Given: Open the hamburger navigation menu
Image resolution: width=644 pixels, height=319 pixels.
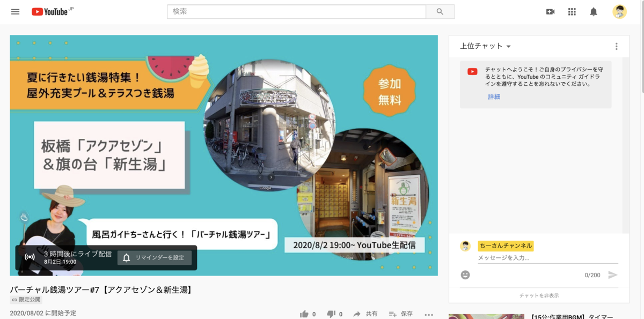Looking at the screenshot, I should coord(15,11).
